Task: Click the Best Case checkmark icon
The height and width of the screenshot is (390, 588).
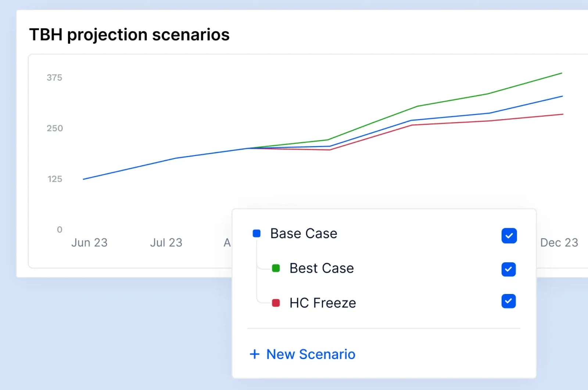Action: point(508,270)
